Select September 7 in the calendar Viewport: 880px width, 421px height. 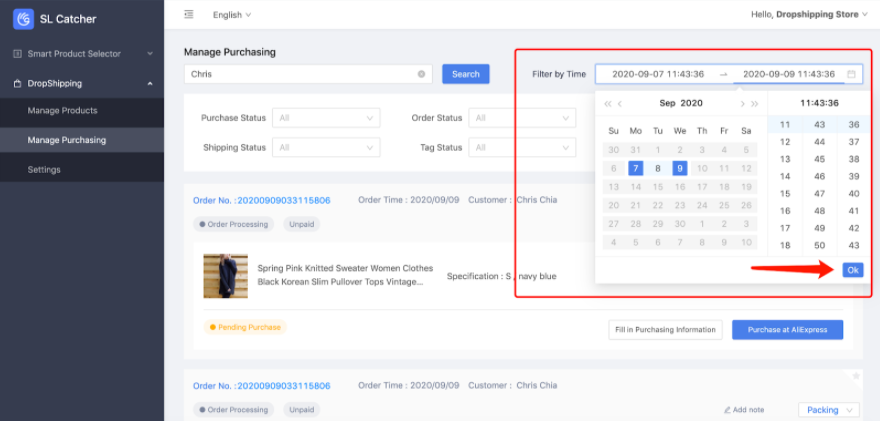635,168
